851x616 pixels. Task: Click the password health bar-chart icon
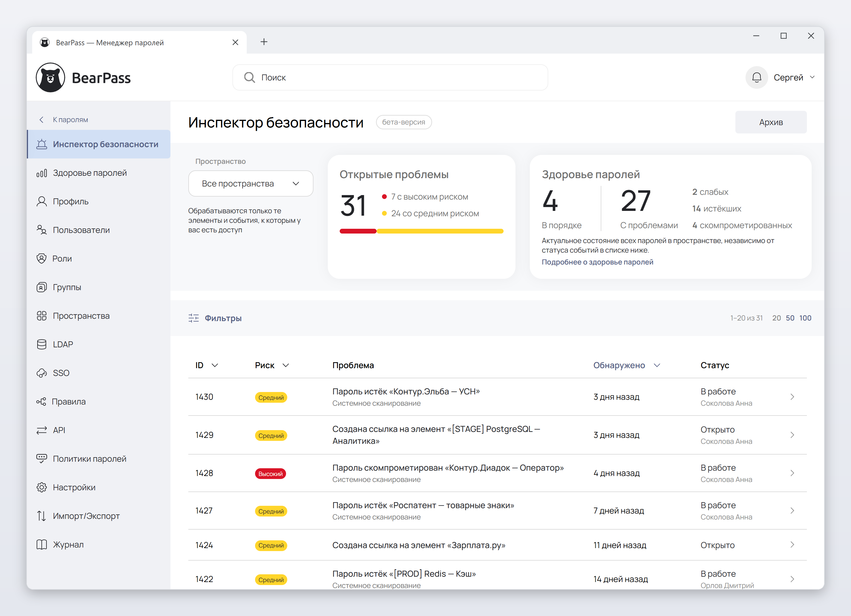click(42, 173)
